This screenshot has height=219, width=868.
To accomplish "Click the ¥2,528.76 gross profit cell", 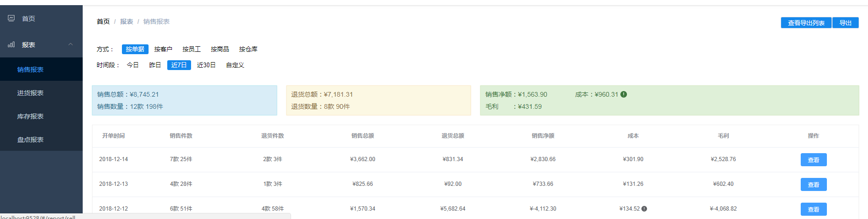I will (x=723, y=159).
